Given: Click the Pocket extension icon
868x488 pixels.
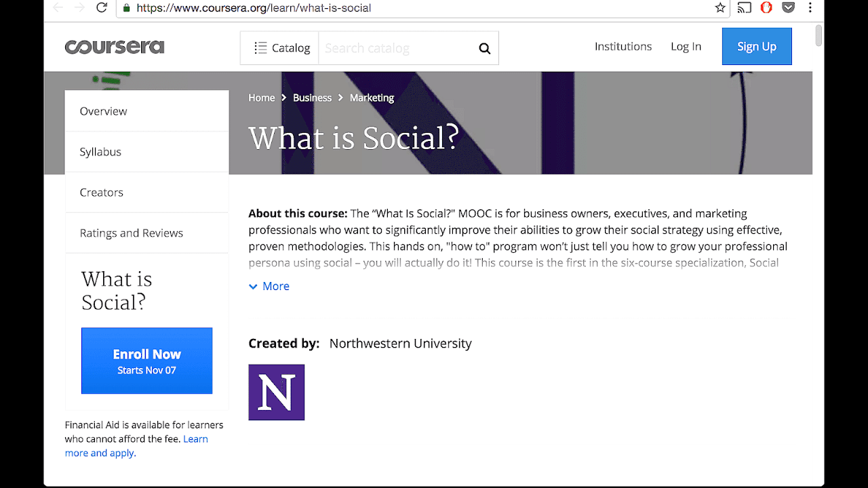Looking at the screenshot, I should pos(788,8).
